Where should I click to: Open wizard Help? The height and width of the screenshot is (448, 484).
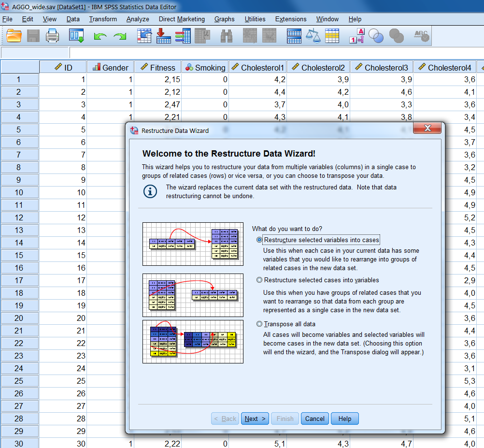pos(344,419)
